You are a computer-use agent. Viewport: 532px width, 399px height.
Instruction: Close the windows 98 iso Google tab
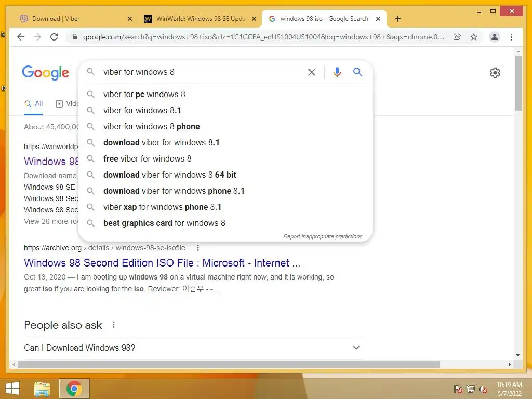click(x=378, y=19)
